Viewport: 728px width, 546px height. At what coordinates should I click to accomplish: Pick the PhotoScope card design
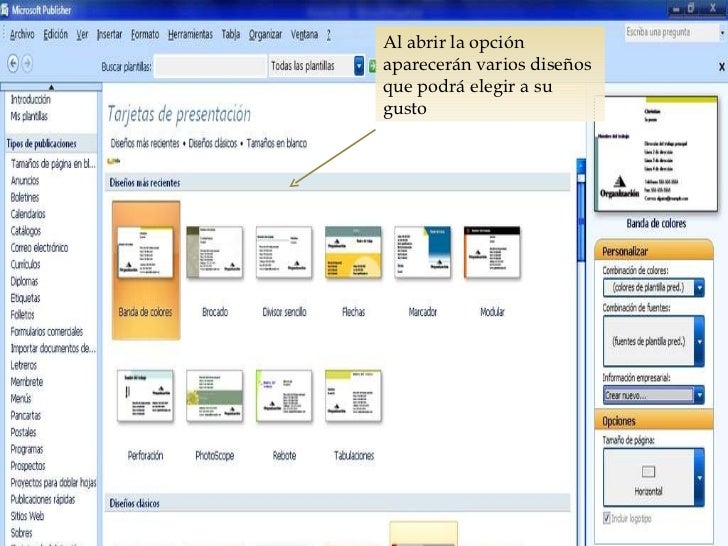[214, 396]
